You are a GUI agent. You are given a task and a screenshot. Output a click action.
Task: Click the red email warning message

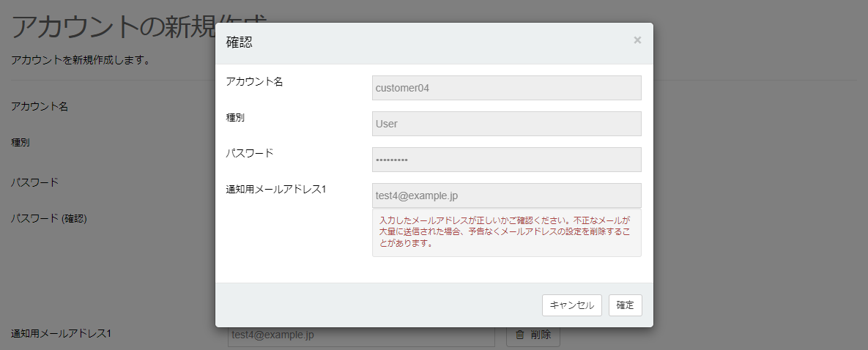click(506, 231)
